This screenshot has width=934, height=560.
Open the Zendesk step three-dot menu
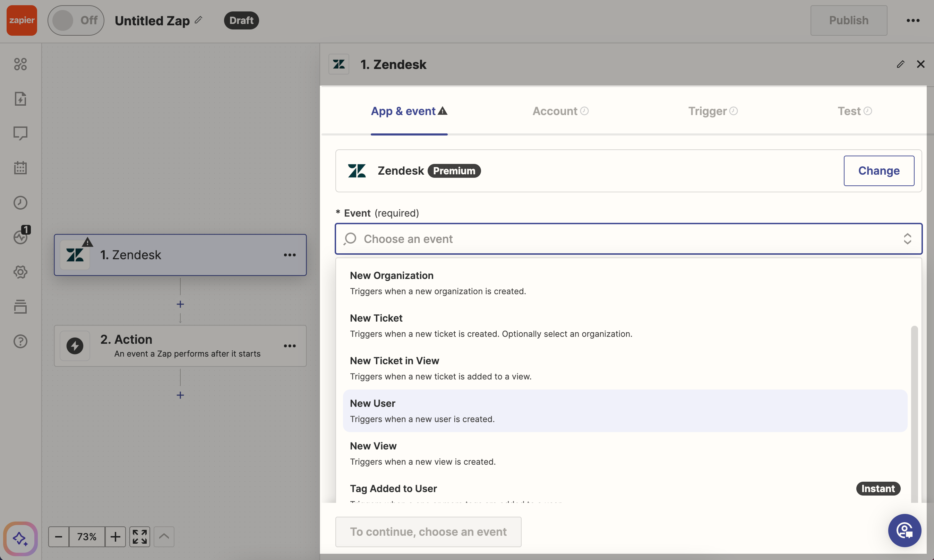(x=290, y=255)
